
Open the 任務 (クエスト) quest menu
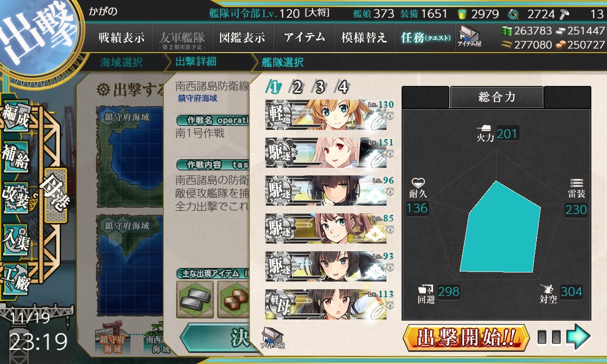(x=425, y=37)
